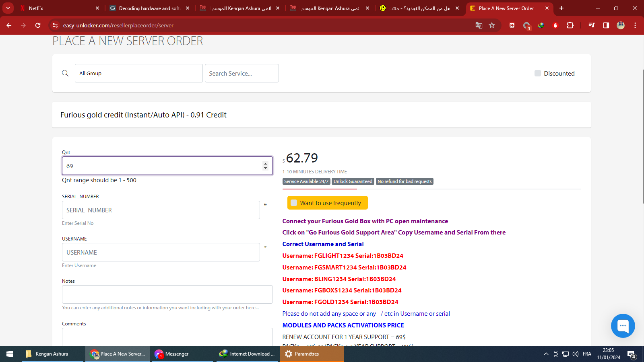The image size is (644, 362).
Task: Open the notification center icon
Action: point(632,354)
